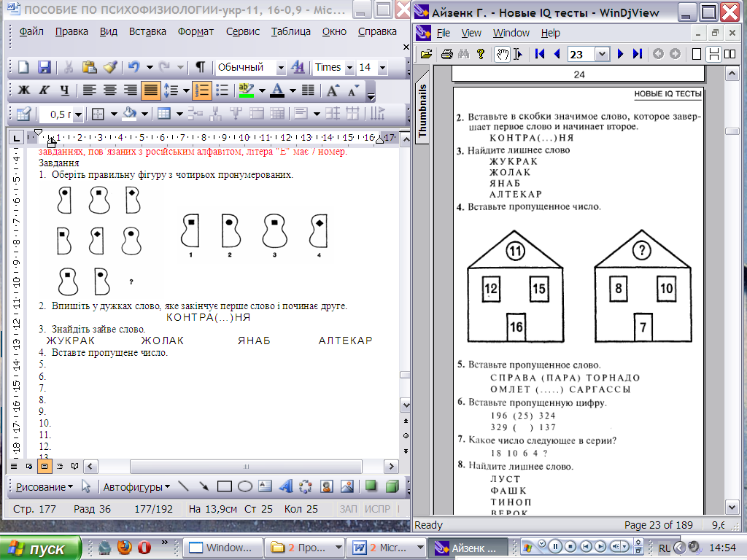Open the Styles and Formatting icon
This screenshot has width=747, height=560.
click(298, 67)
